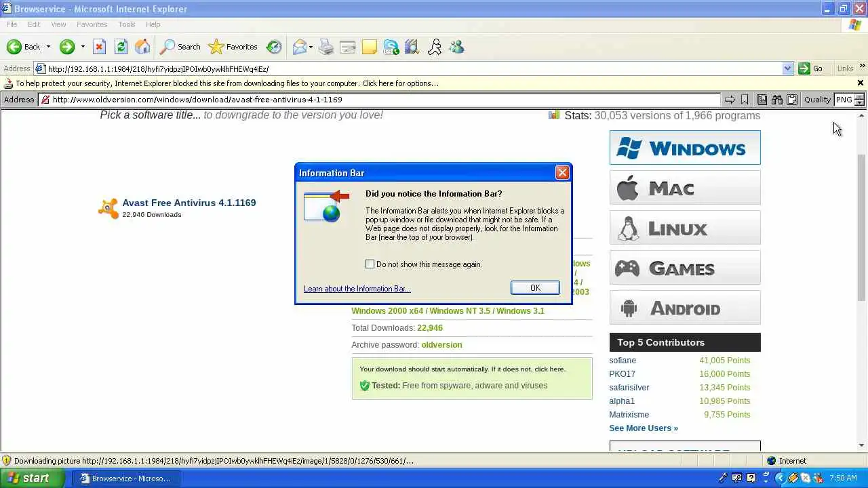868x488 pixels.
Task: Open the File menu
Action: 12,24
